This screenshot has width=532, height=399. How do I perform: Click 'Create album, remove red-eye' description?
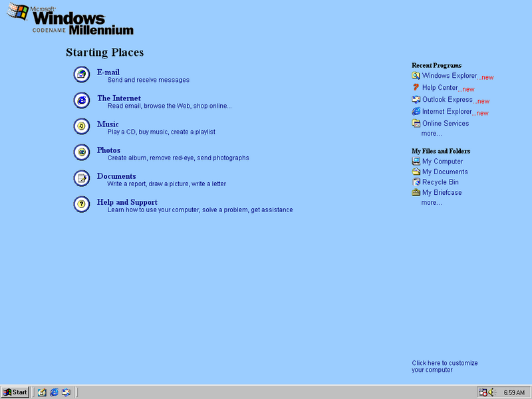click(178, 158)
